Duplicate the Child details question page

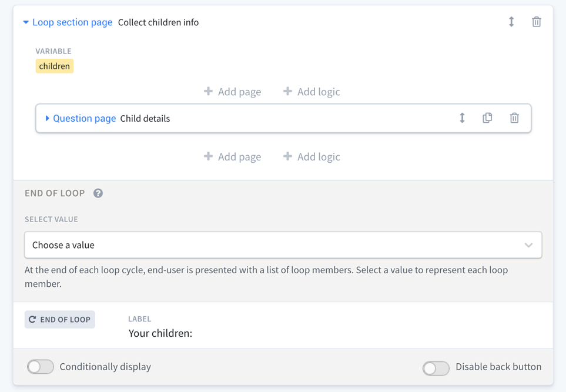tap(487, 118)
